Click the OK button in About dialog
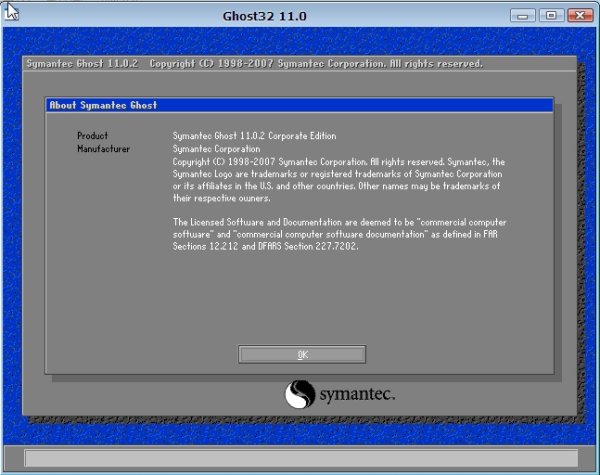Image resolution: width=600 pixels, height=475 pixels. [302, 355]
